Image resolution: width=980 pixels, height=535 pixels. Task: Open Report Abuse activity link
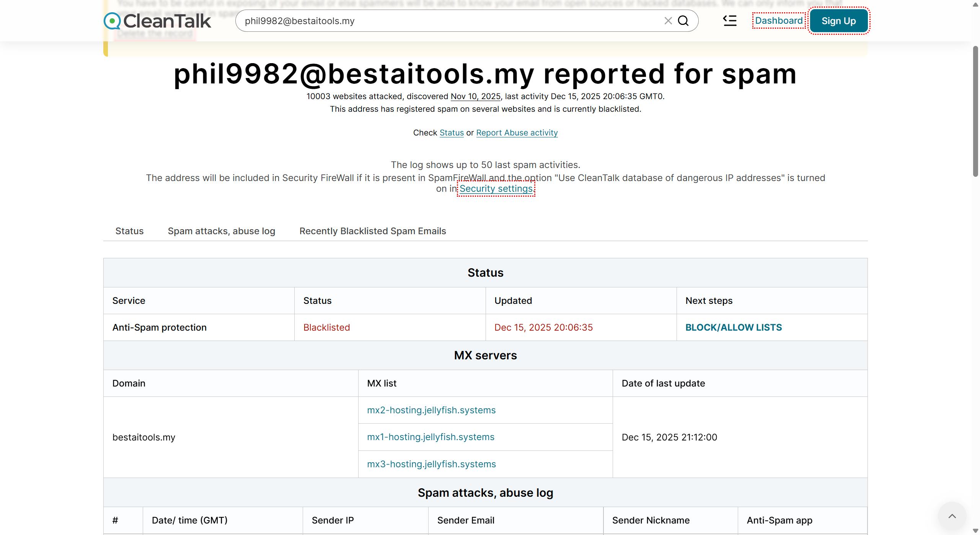[x=517, y=133]
